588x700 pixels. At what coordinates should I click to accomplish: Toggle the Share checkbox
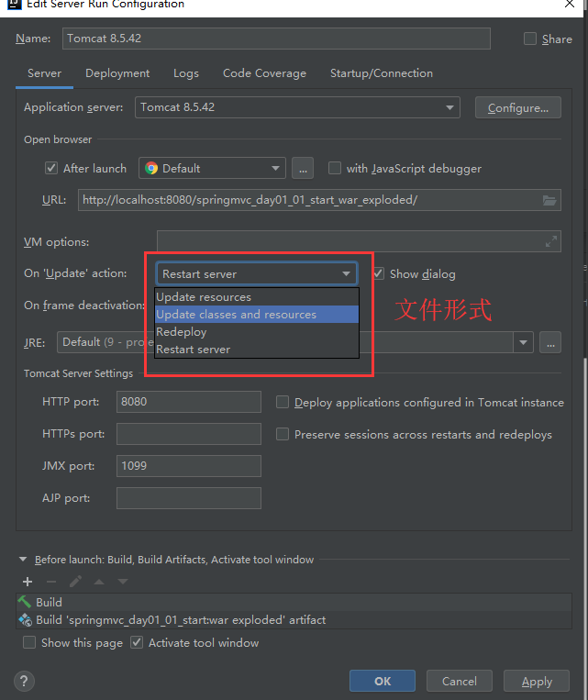click(x=530, y=39)
